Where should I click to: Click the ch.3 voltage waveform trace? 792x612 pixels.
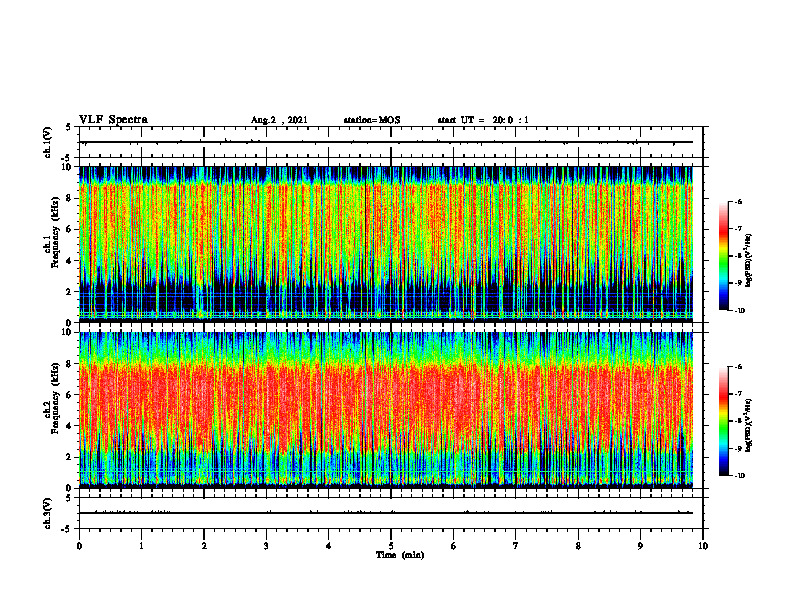tap(385, 513)
